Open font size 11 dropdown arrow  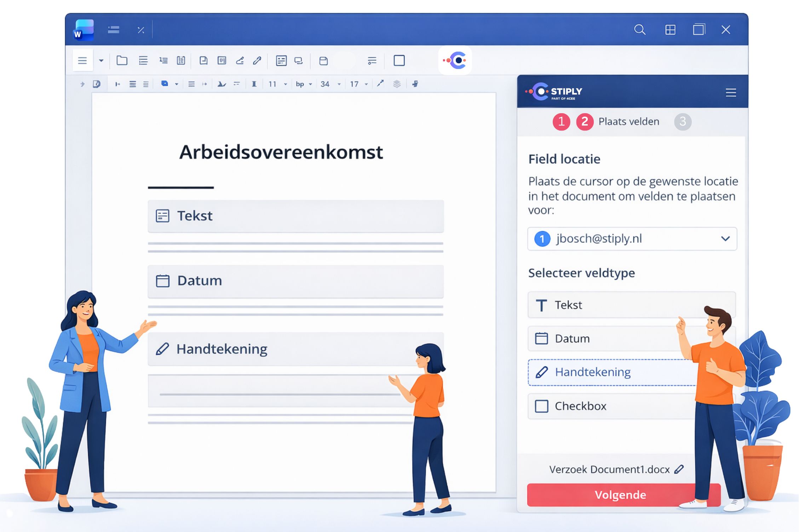point(285,84)
